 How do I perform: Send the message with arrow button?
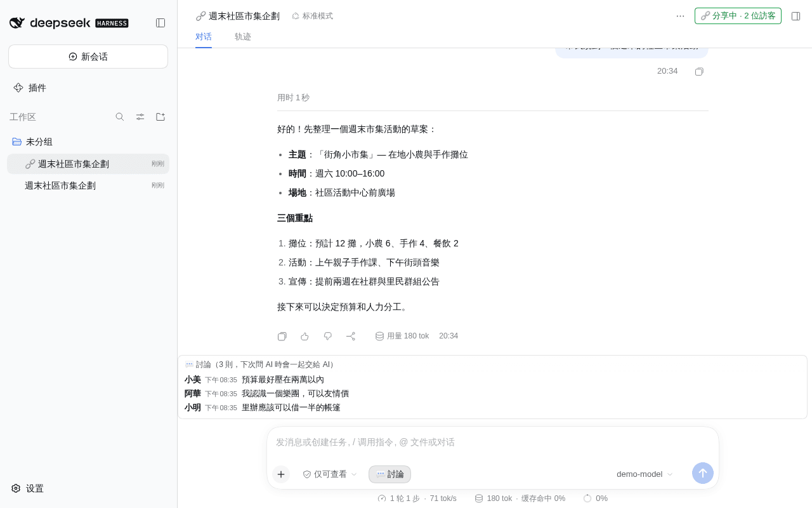(x=703, y=473)
